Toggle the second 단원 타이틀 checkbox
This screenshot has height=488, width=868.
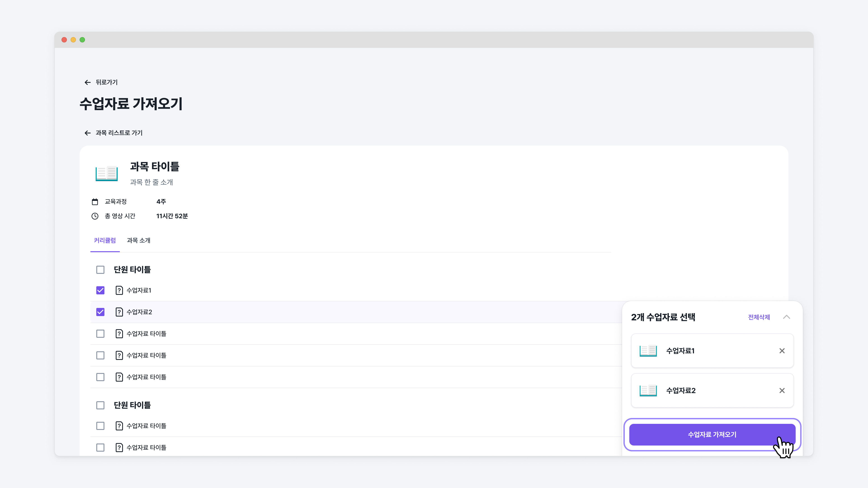[x=100, y=405]
